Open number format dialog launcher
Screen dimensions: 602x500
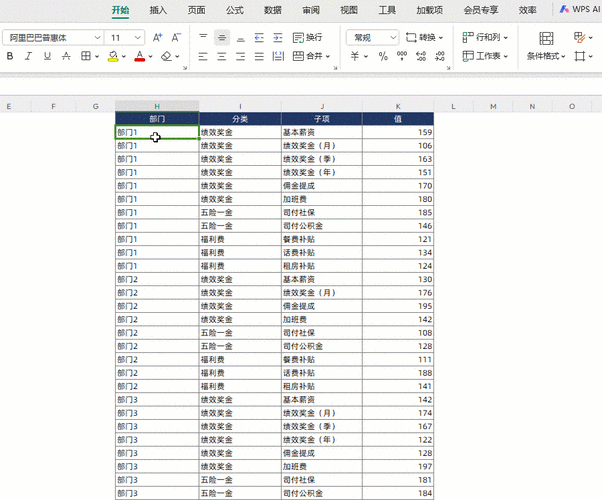click(x=448, y=68)
